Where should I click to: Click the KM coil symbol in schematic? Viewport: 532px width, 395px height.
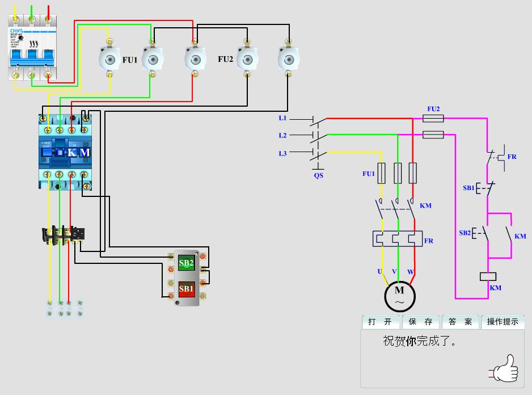coord(487,276)
